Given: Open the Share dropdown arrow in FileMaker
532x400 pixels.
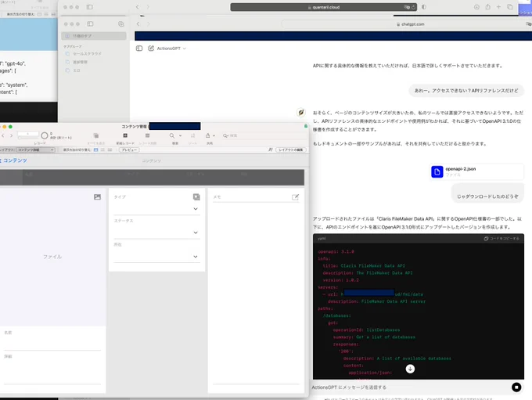Looking at the screenshot, I should click(214, 136).
